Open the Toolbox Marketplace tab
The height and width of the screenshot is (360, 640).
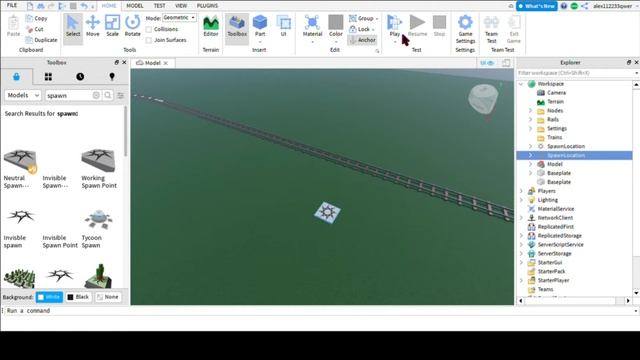[16, 77]
